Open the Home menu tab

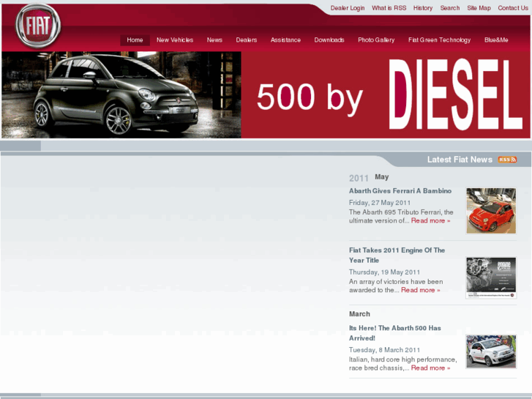click(135, 40)
